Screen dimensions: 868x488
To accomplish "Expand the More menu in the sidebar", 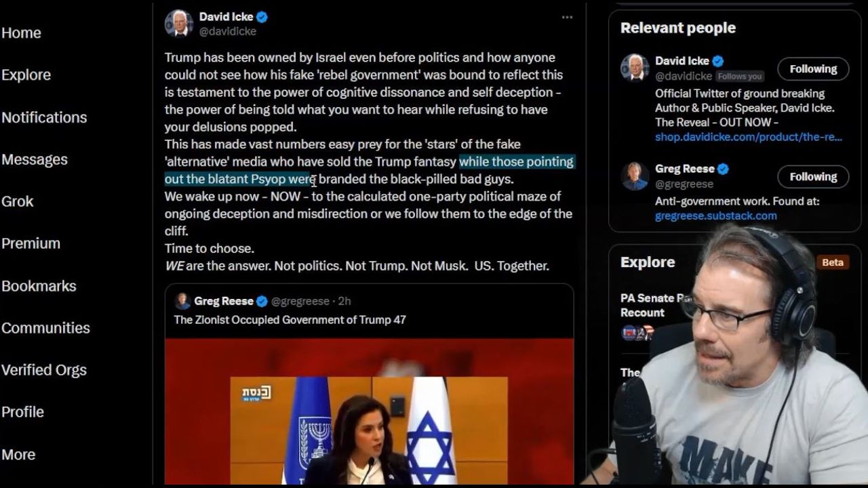I will coord(18,454).
